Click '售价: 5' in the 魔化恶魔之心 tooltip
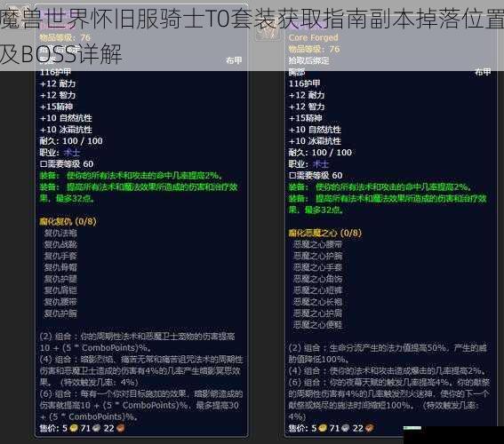 coord(302,428)
